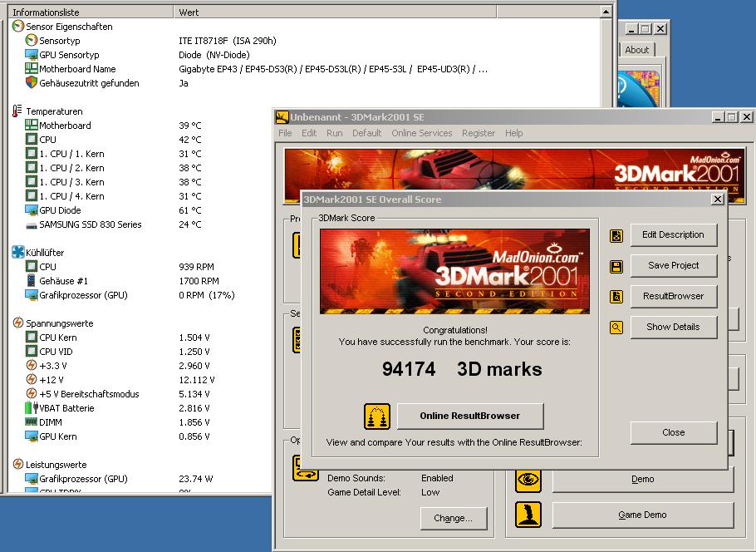
Task: Click the Demo eye icon
Action: (x=528, y=480)
